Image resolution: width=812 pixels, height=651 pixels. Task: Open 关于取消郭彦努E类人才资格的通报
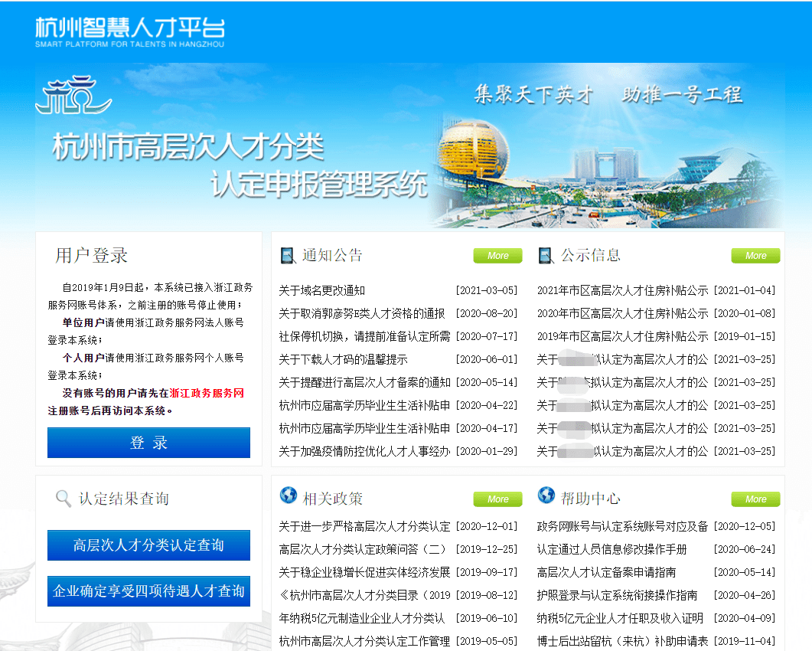(x=361, y=313)
